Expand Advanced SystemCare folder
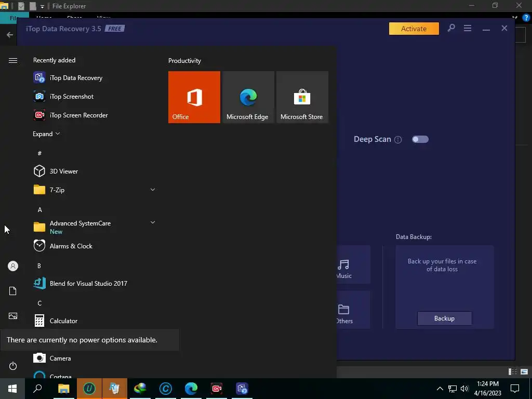 click(x=153, y=222)
